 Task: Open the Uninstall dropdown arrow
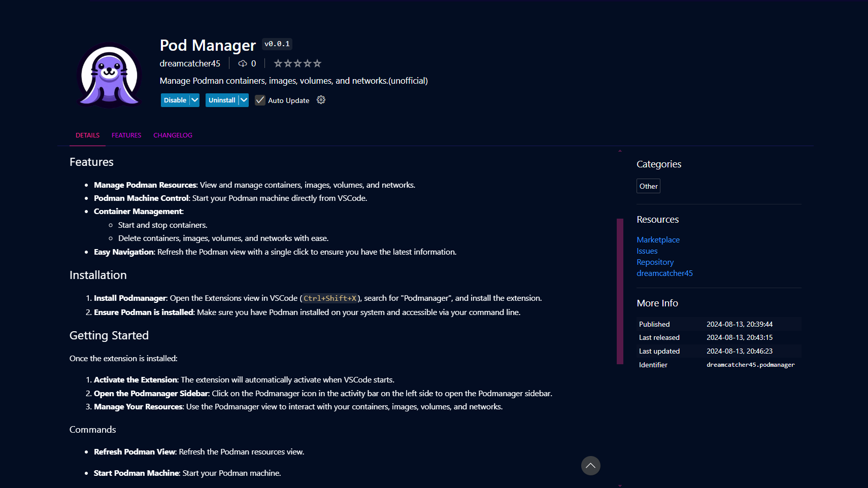click(244, 100)
